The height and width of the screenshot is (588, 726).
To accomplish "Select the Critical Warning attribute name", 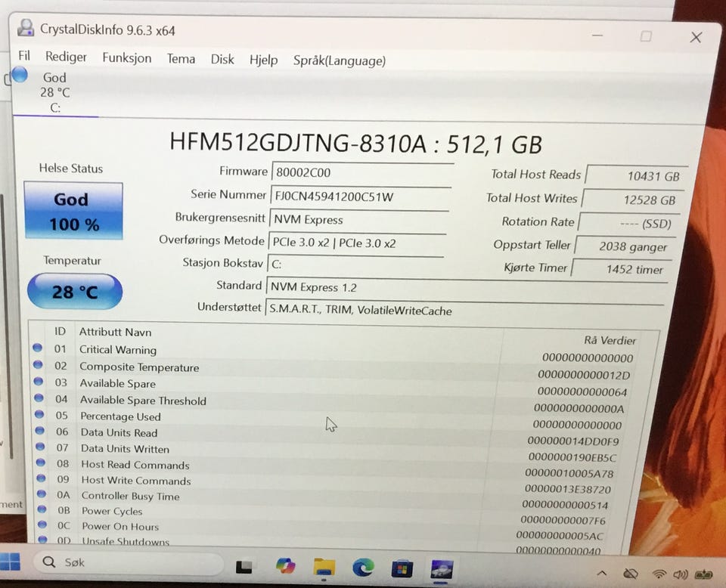I will coord(118,350).
